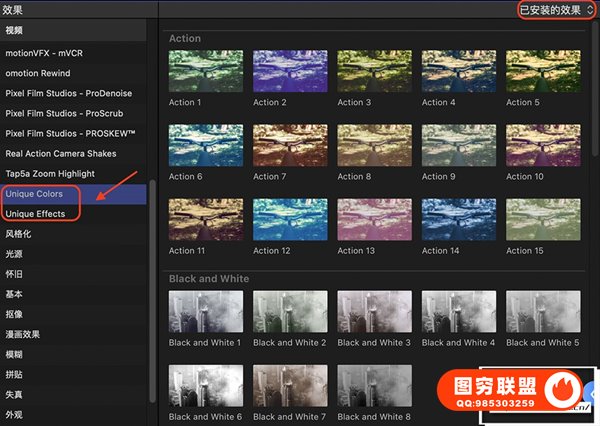Select motionVFX - mVCR category
Image resolution: width=600 pixels, height=426 pixels.
pyautogui.click(x=45, y=51)
